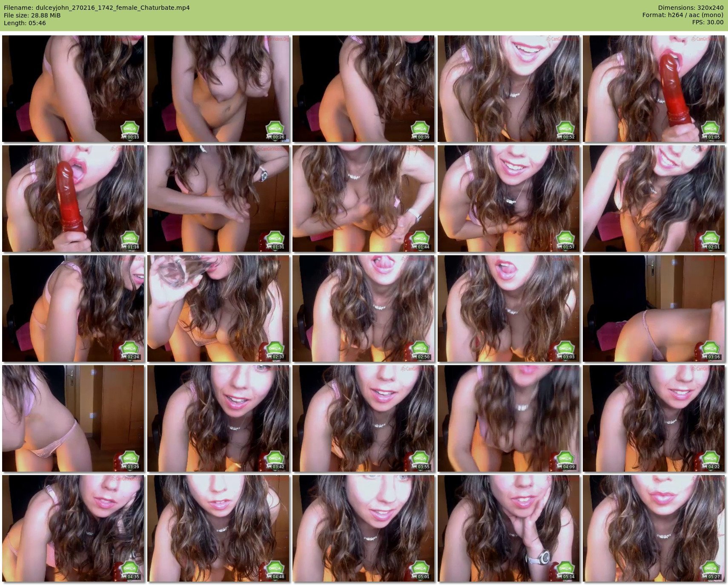
Task: Click the 02:24 timestamp label
Action: pyautogui.click(x=133, y=357)
